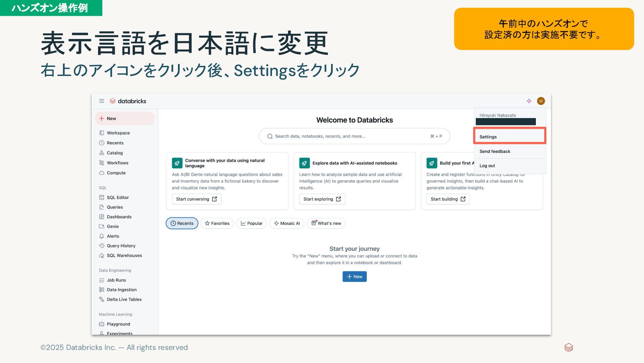Viewport: 644px width, 363px height.
Task: Switch to the Favorites tab
Action: click(217, 224)
